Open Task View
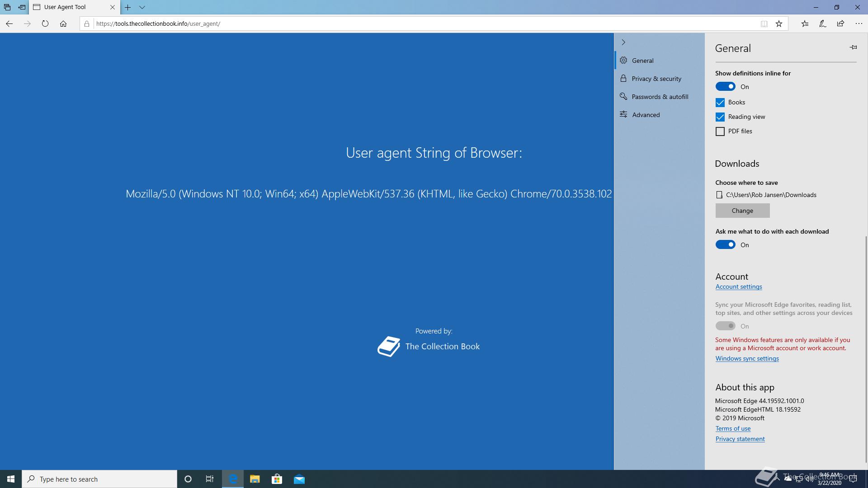The height and width of the screenshot is (488, 868). (x=210, y=479)
